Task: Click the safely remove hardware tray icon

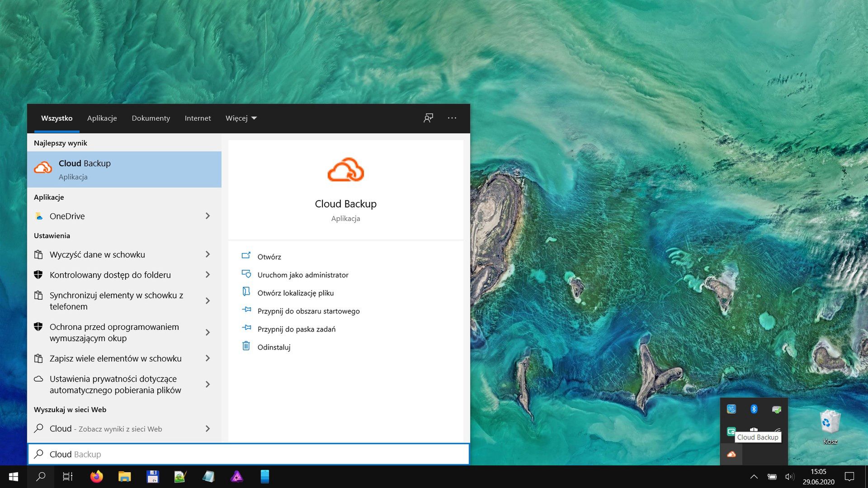Action: pos(777,409)
